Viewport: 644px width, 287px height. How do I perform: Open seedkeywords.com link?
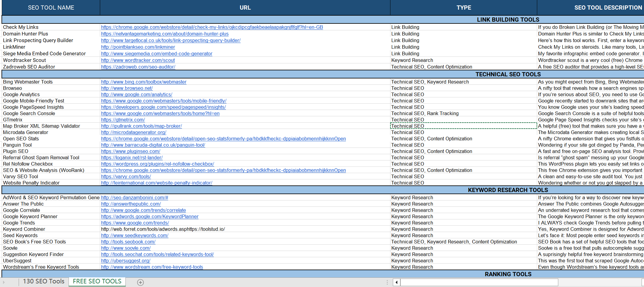tap(135, 235)
